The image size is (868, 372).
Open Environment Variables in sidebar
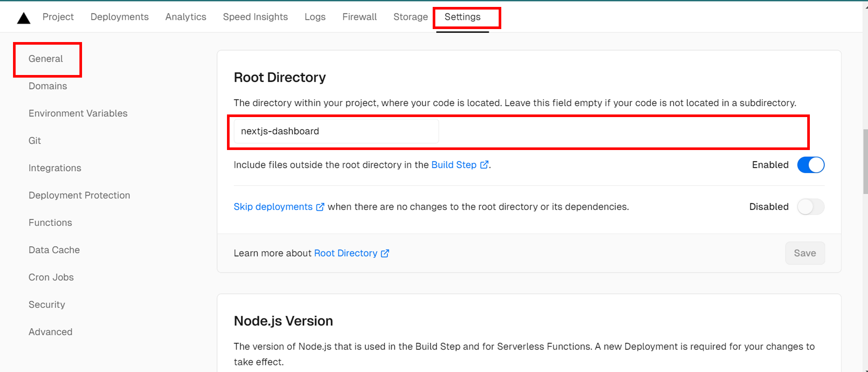point(78,113)
